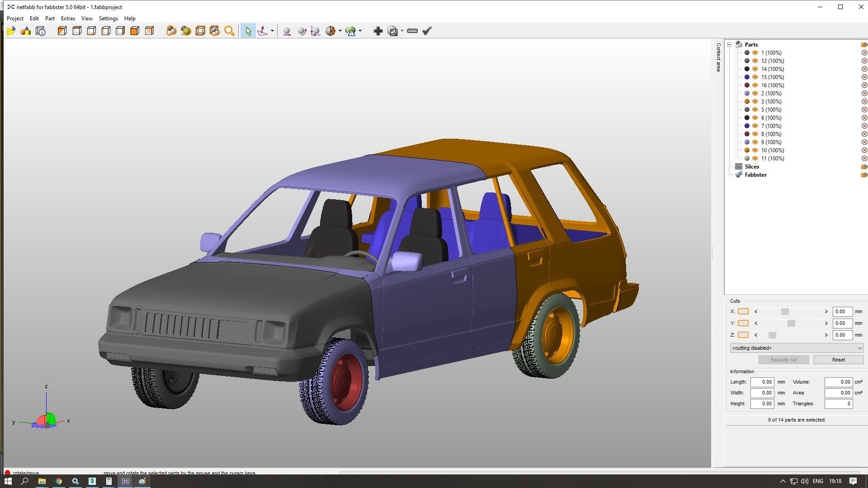Click the Execute cut button

tap(783, 360)
